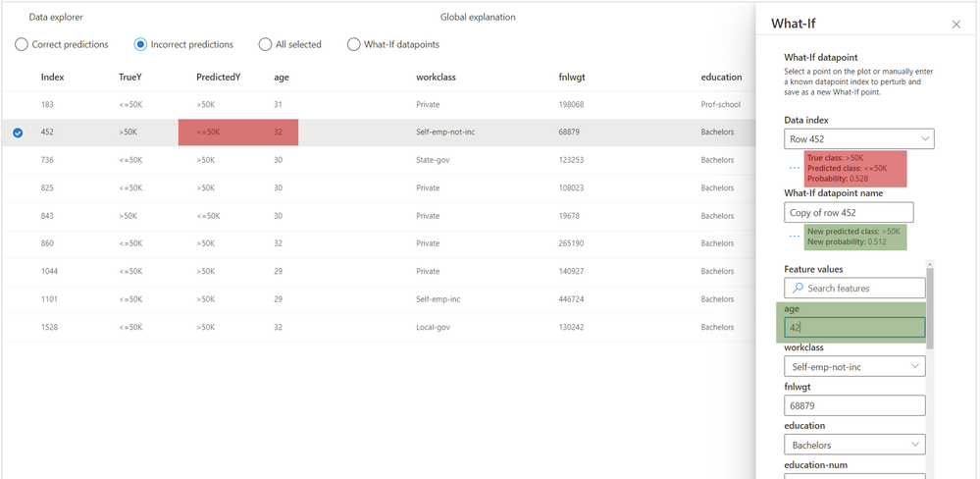
Task: Open the workclass Self-emp-not-inc dropdown
Action: tap(854, 366)
